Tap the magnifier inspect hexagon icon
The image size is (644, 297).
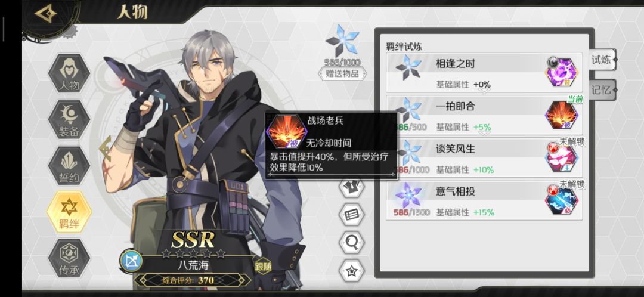[352, 242]
